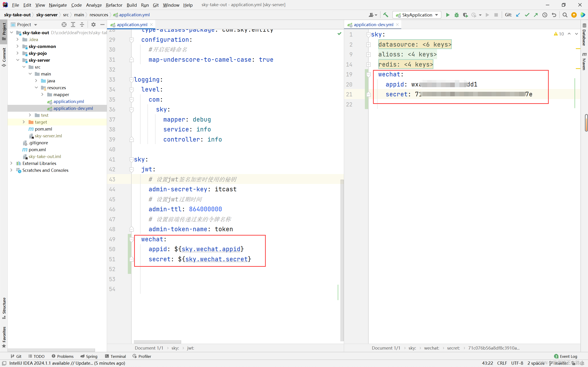Roll back changes with the undo icon
588x367 pixels.
point(554,15)
